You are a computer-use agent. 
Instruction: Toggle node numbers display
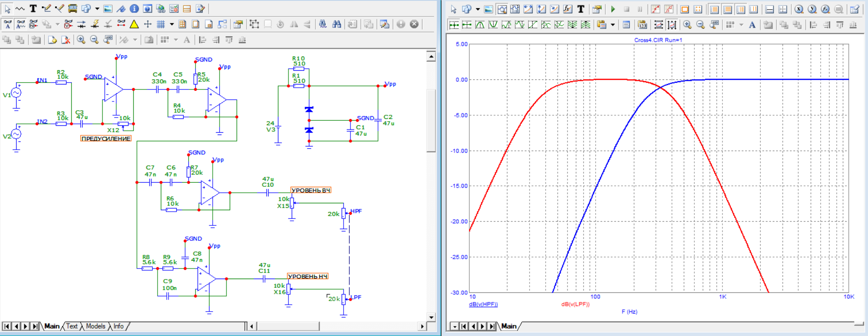(x=33, y=24)
